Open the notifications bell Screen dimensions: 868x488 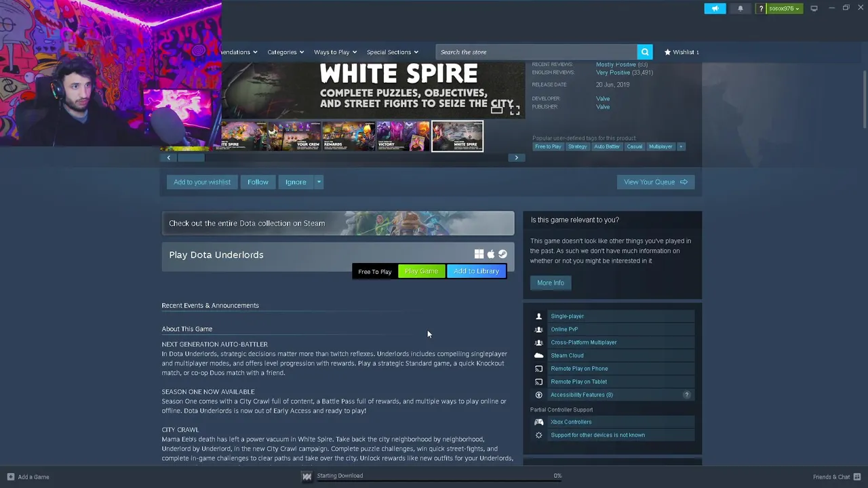point(741,8)
